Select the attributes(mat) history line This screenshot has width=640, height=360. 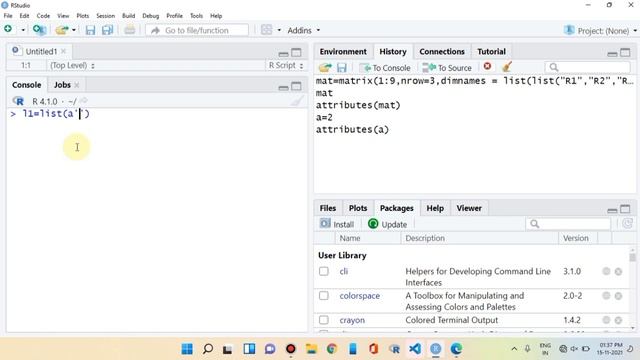(358, 105)
